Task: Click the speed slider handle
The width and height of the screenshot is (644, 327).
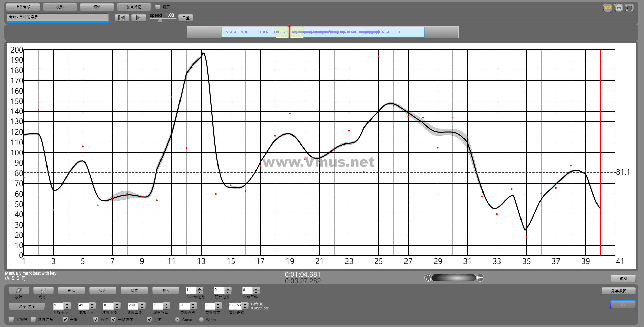Action: [x=160, y=20]
